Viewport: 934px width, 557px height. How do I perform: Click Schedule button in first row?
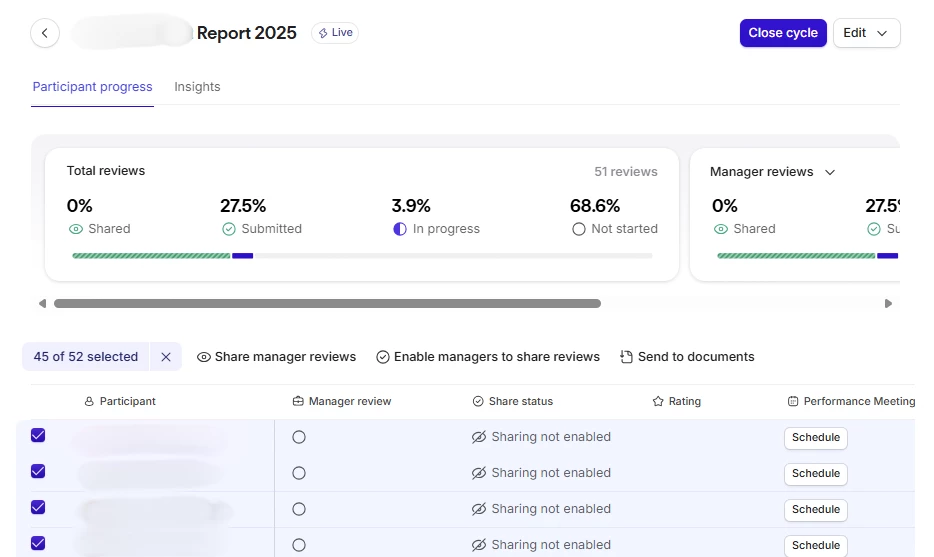pyautogui.click(x=815, y=438)
